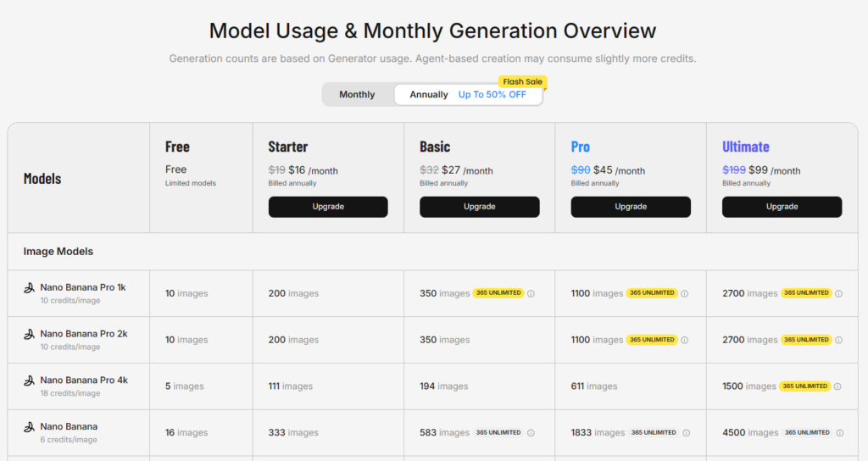Choose Upgrade on the Ultimate plan
Screen dimensions: 868x461
pos(782,207)
